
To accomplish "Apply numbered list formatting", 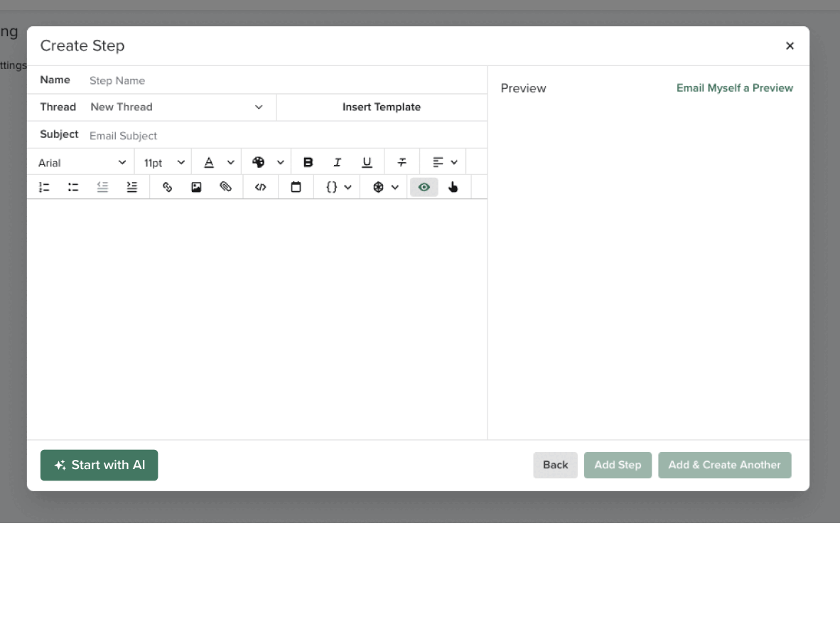I will 44,187.
